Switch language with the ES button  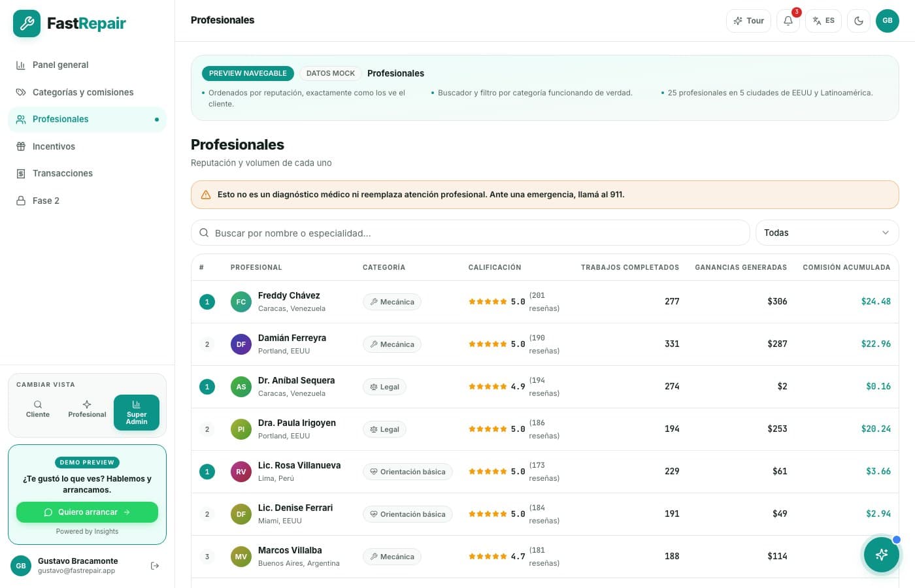[823, 21]
